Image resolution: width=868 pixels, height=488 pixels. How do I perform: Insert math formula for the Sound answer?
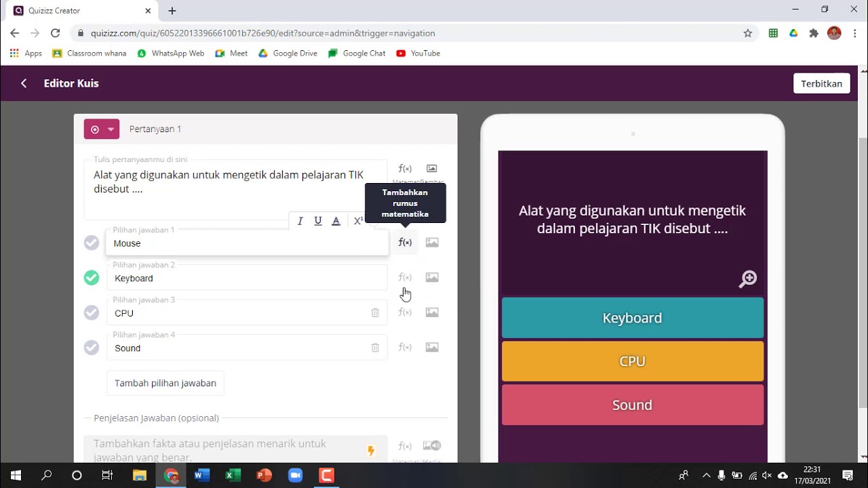click(x=405, y=348)
